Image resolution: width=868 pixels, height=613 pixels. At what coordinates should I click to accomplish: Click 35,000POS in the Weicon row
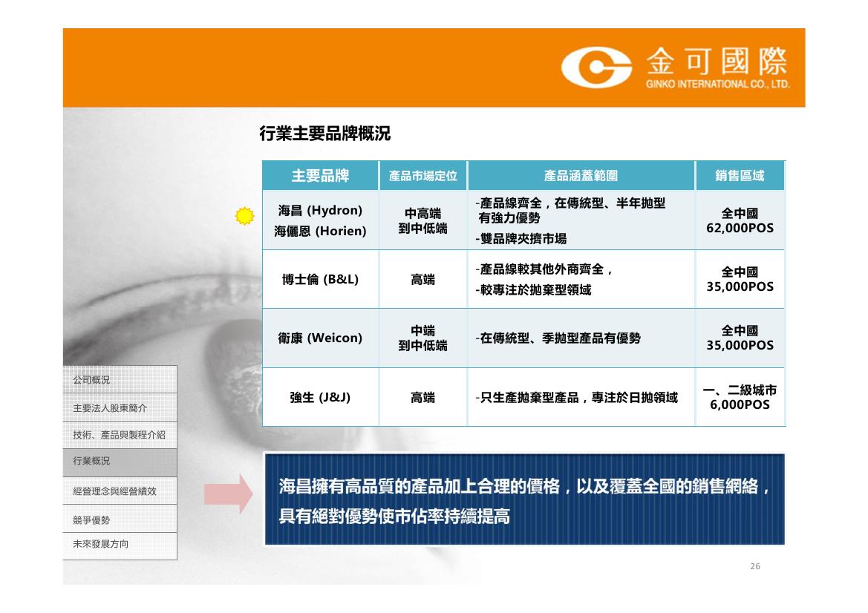[x=740, y=345]
